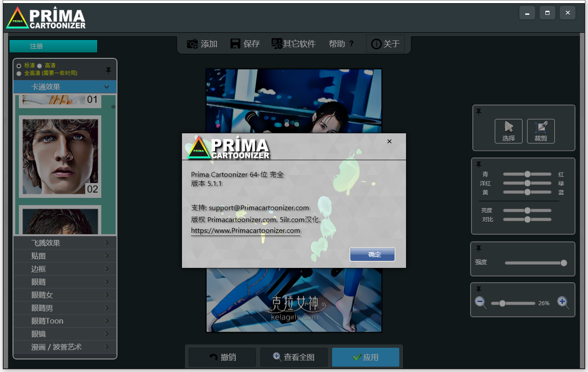The image size is (588, 372).
Task: Expand the 漫画 / 波普艺术 section
Action: tap(65, 347)
